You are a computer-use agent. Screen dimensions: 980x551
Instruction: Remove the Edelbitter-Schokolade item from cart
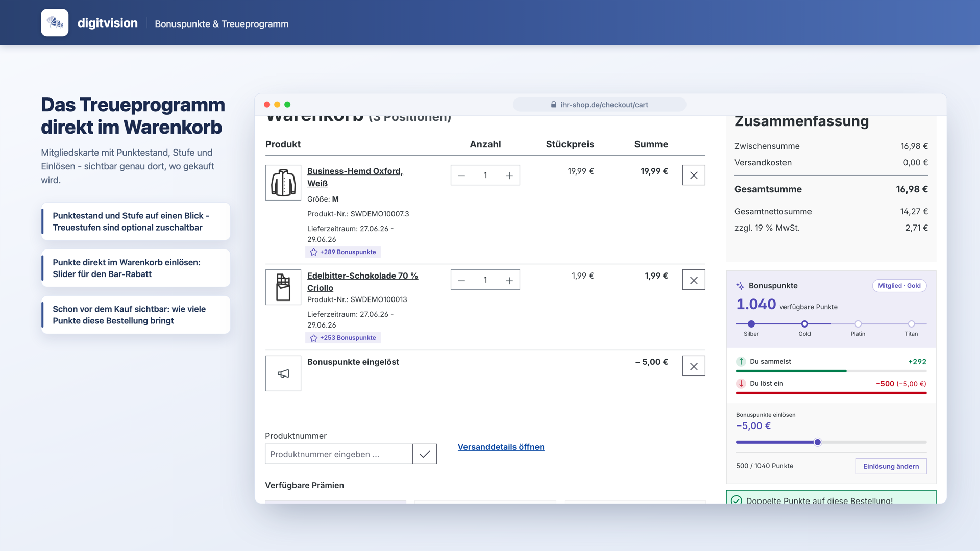coord(694,280)
